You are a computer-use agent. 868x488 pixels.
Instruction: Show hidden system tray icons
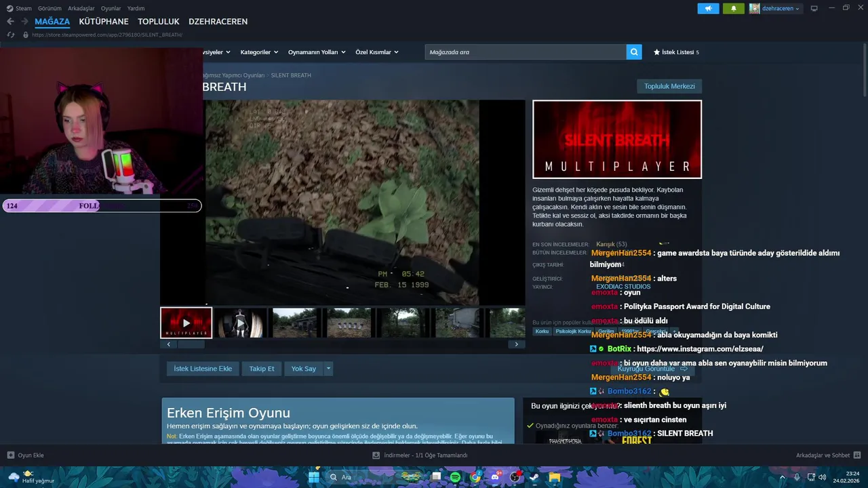782,477
